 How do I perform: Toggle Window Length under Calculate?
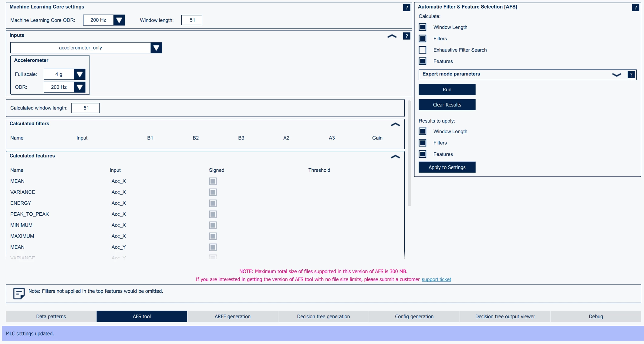[x=422, y=27]
